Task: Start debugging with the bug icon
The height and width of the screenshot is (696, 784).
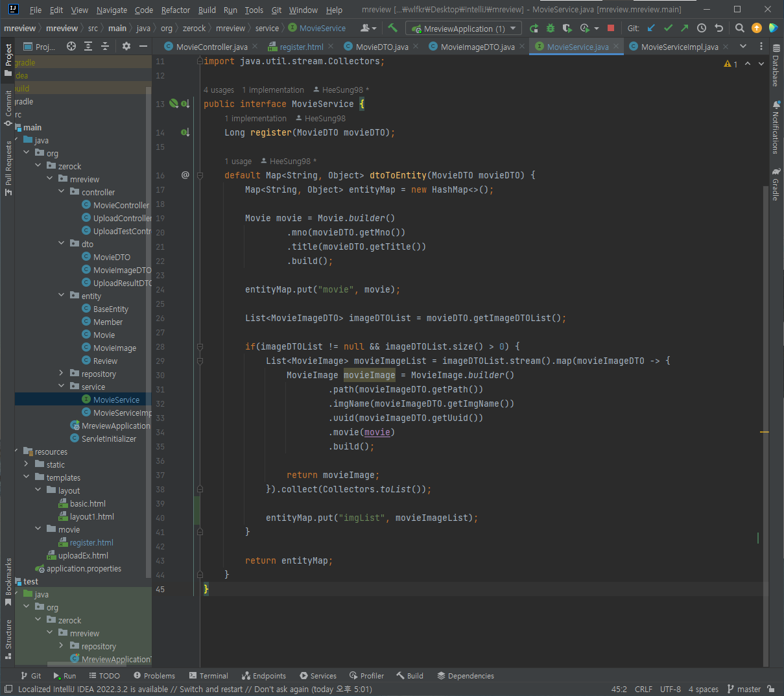Action: point(551,28)
